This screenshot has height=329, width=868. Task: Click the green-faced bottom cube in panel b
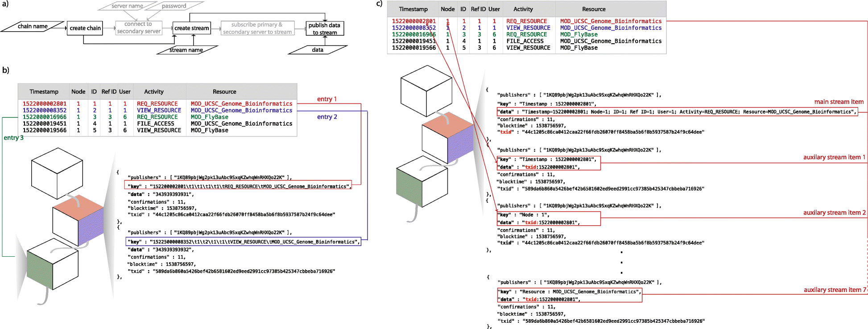(x=53, y=264)
